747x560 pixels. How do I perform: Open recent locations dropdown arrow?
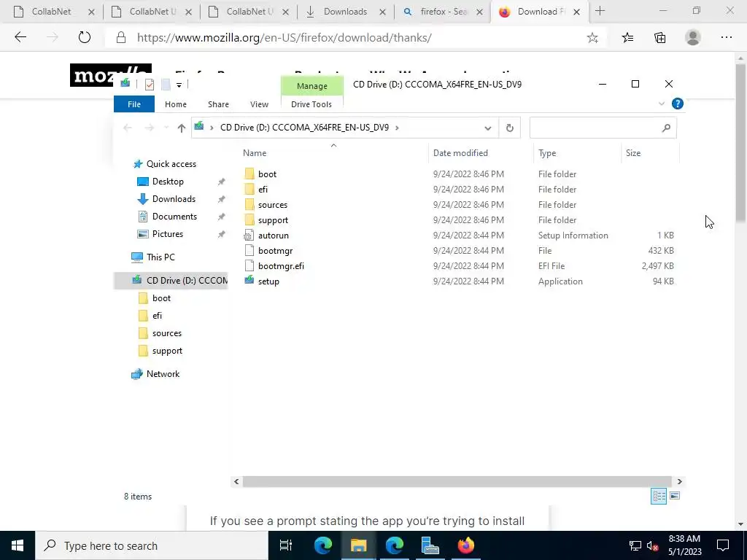[166, 128]
